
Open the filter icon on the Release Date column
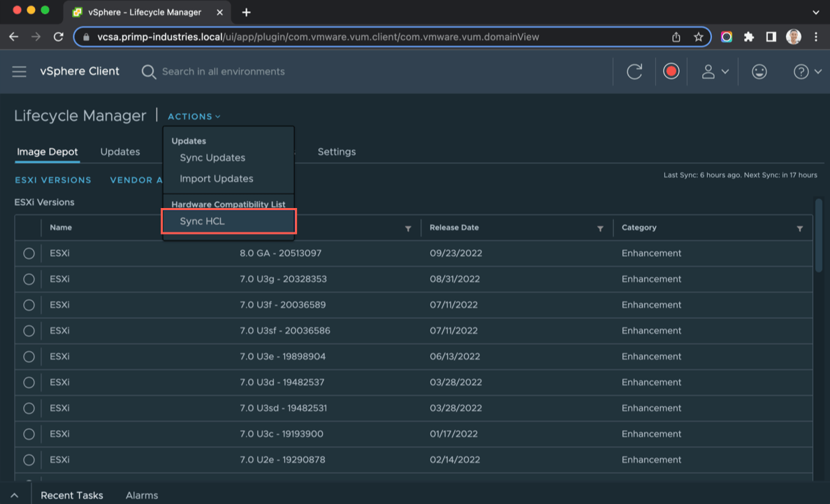[600, 228]
